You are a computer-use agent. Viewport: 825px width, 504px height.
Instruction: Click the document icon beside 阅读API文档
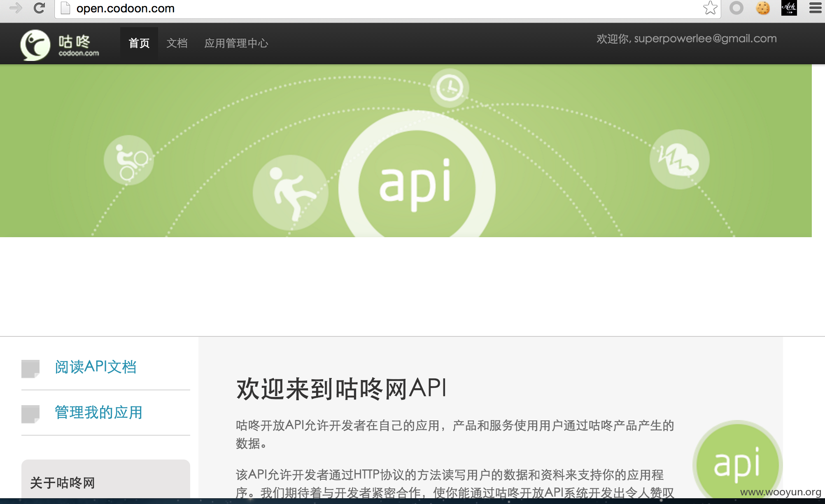click(30, 369)
